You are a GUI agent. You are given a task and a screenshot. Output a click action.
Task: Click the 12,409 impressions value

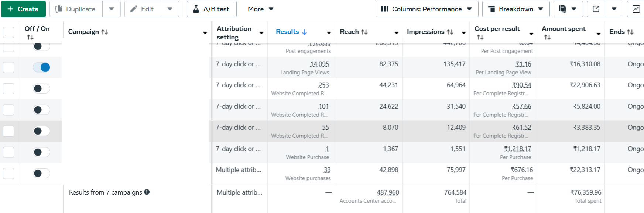[x=456, y=128]
